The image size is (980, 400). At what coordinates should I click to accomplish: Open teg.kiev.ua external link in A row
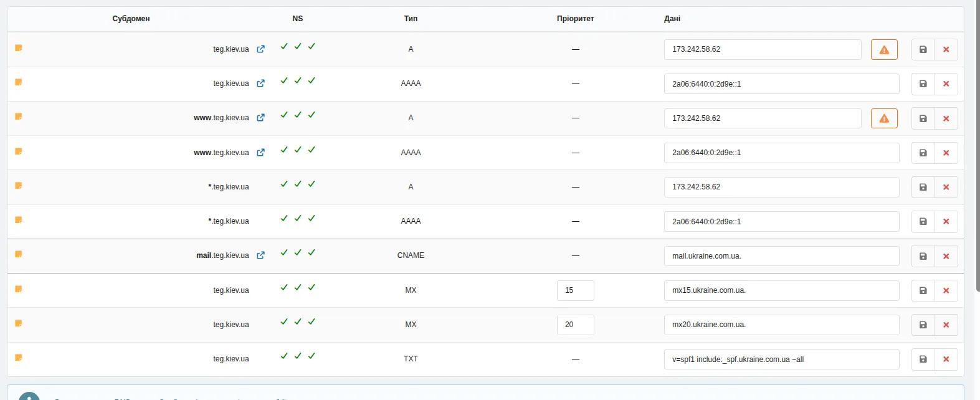pyautogui.click(x=260, y=49)
